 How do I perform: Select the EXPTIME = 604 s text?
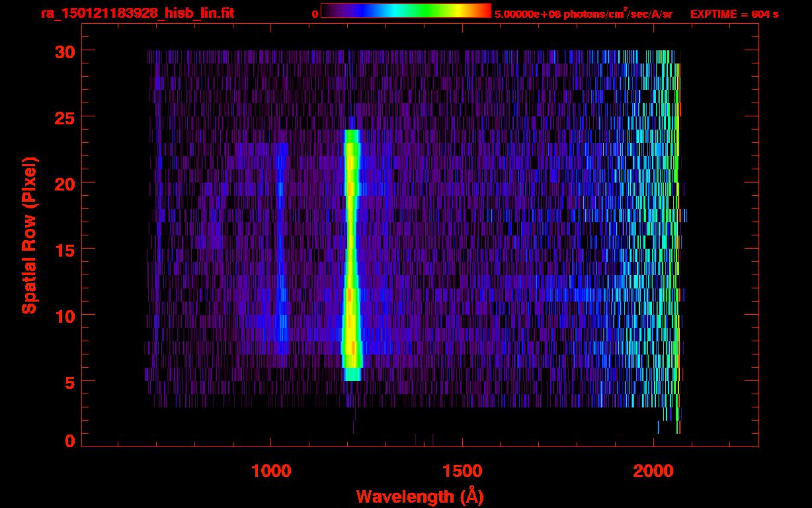pyautogui.click(x=734, y=14)
